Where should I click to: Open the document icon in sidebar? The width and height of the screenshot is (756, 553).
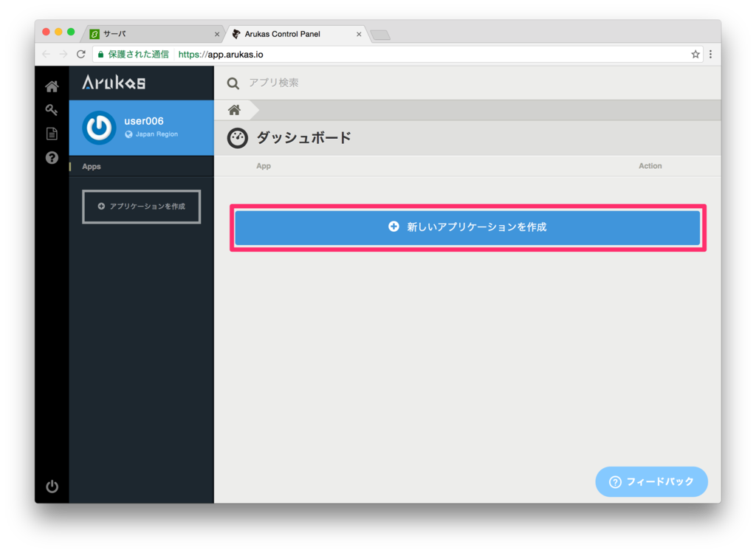point(52,134)
